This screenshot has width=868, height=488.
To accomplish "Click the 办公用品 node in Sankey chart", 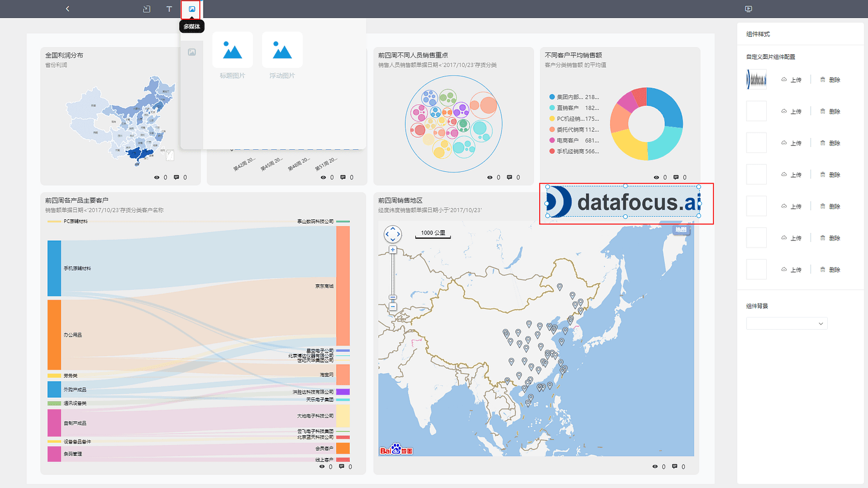I will click(x=54, y=335).
